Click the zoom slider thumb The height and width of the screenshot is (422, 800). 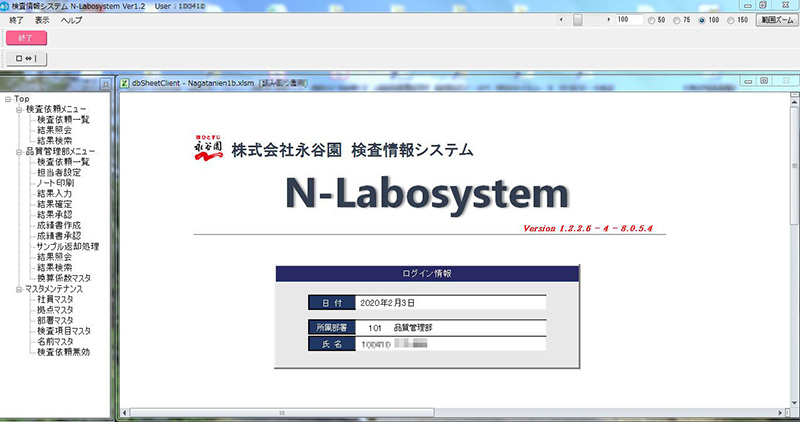577,19
